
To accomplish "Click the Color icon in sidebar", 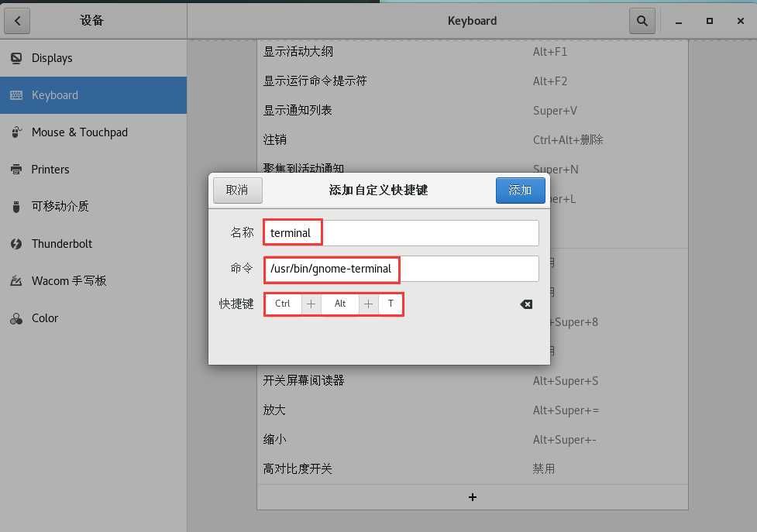I will (x=16, y=318).
